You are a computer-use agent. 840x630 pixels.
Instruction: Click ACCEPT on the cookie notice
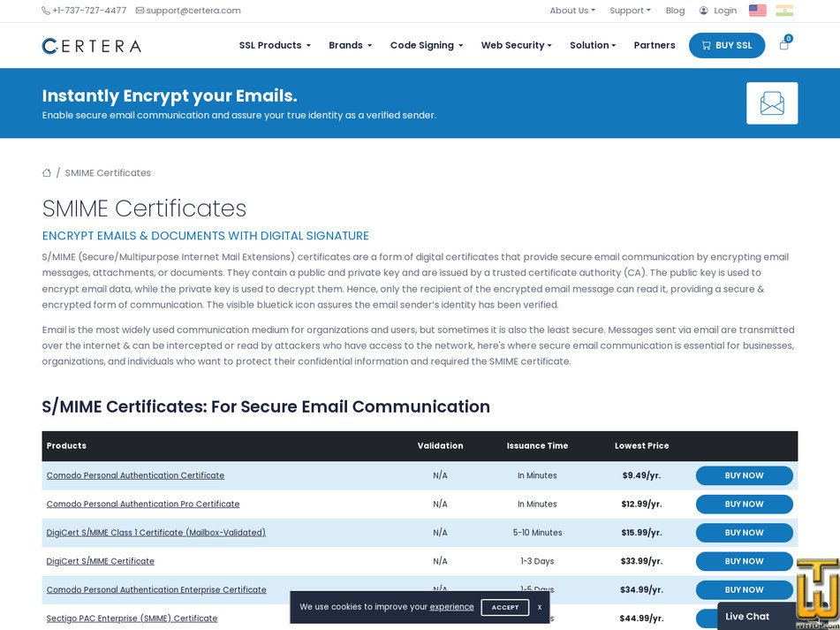(x=504, y=607)
